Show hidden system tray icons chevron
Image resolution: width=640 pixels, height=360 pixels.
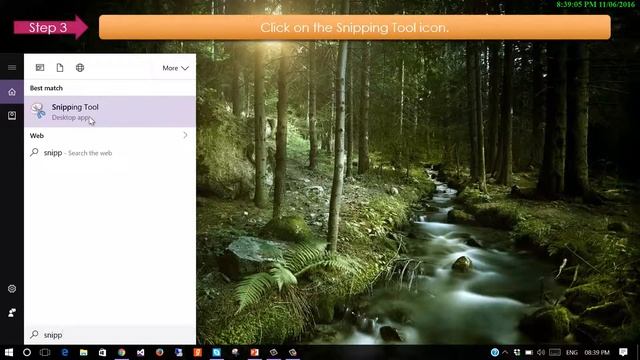505,352
